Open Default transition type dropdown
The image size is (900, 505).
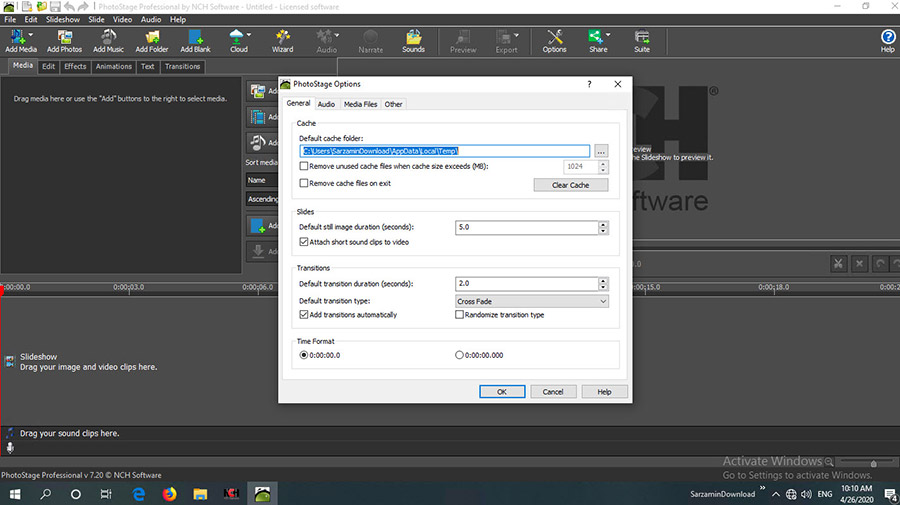click(x=532, y=301)
